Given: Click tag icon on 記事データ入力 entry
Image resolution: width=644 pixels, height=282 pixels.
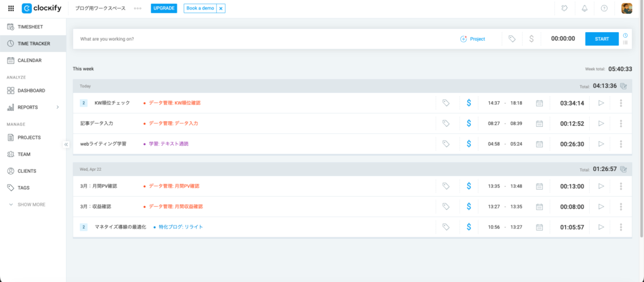Looking at the screenshot, I should [x=446, y=123].
